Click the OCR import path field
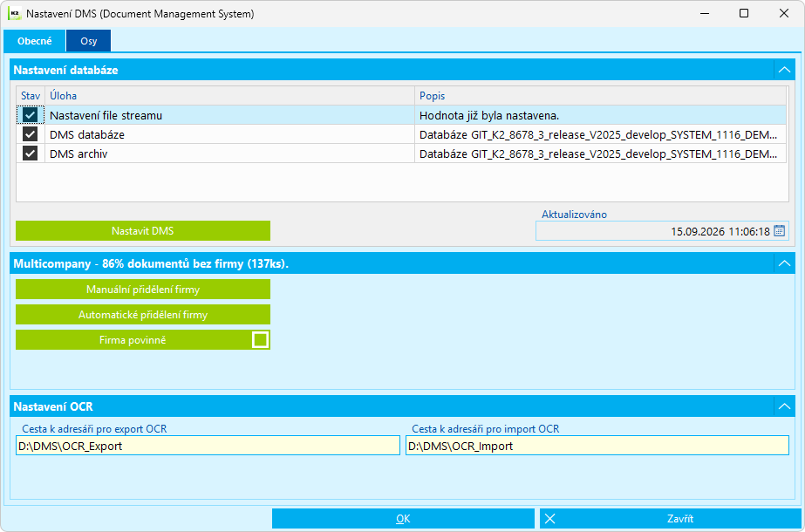Screen dimensions: 805x532 pos(597,446)
